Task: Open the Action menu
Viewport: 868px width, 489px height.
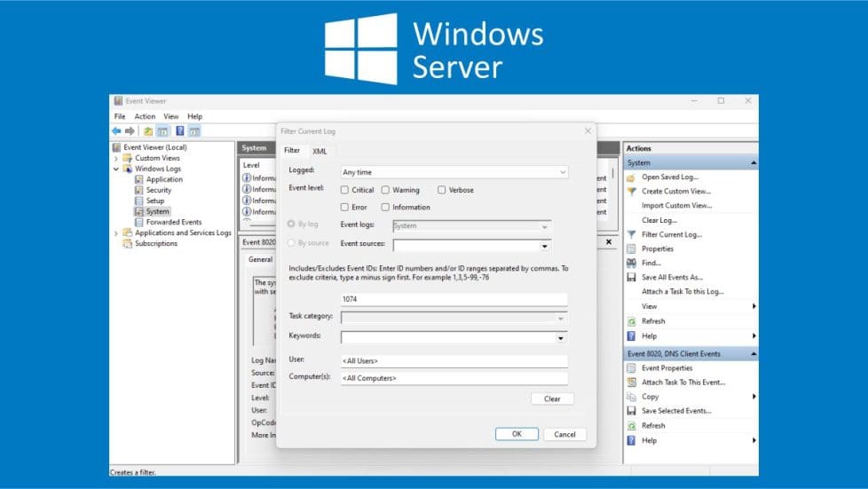Action: tap(145, 116)
